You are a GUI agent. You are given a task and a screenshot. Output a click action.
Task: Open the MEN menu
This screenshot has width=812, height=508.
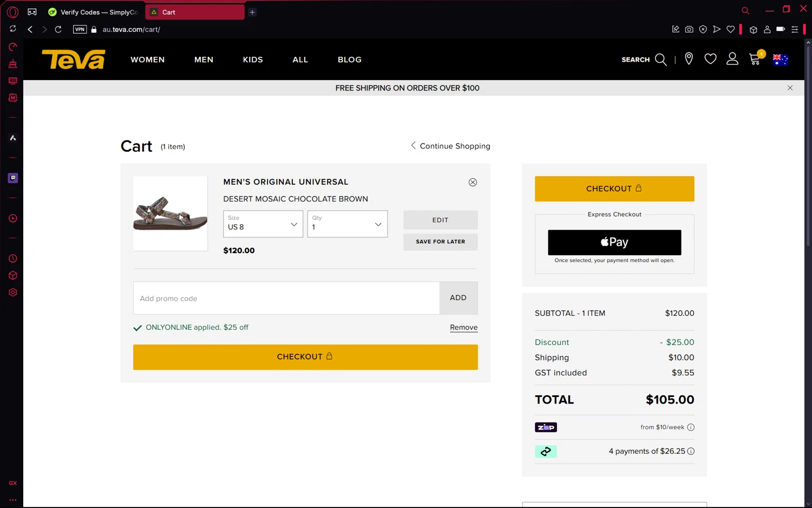point(204,60)
